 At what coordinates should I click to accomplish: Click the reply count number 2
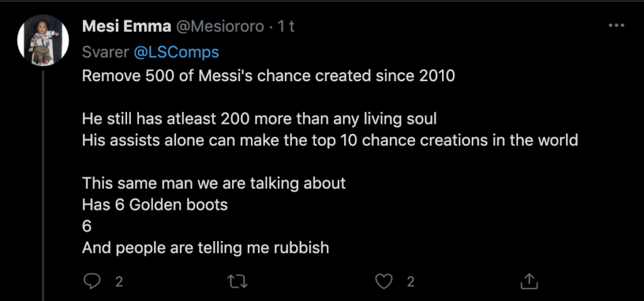pos(118,282)
